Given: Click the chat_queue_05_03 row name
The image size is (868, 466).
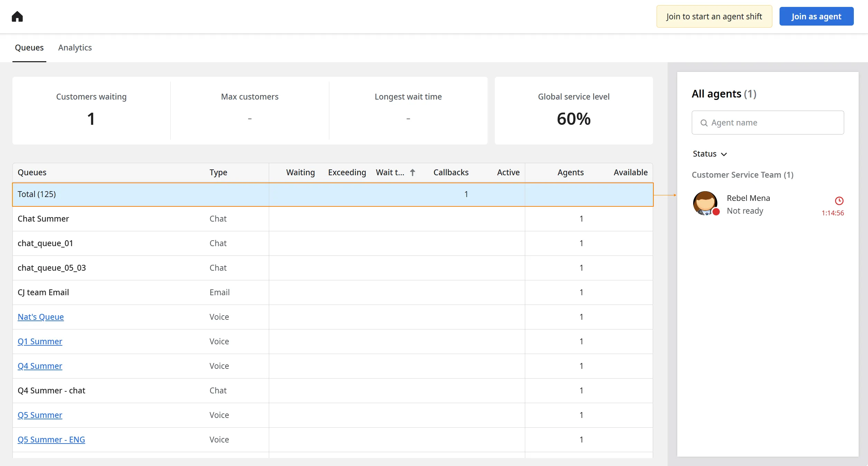Looking at the screenshot, I should (52, 268).
